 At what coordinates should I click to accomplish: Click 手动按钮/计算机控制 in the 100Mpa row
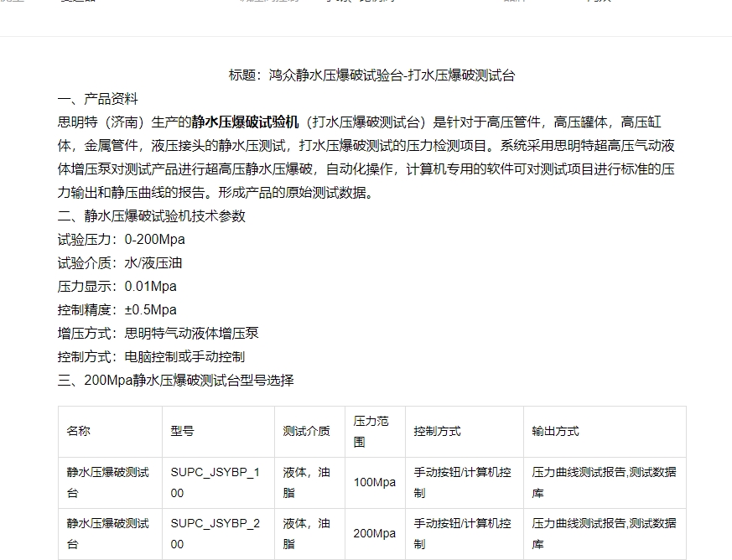click(465, 483)
